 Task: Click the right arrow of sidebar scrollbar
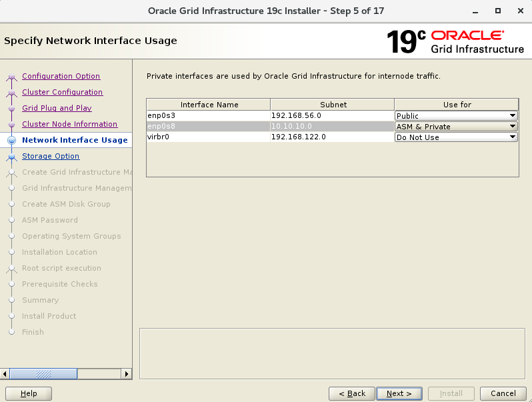click(x=127, y=374)
